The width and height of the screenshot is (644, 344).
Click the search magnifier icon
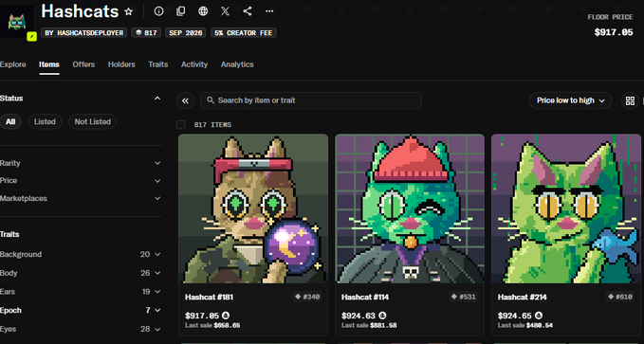[211, 100]
